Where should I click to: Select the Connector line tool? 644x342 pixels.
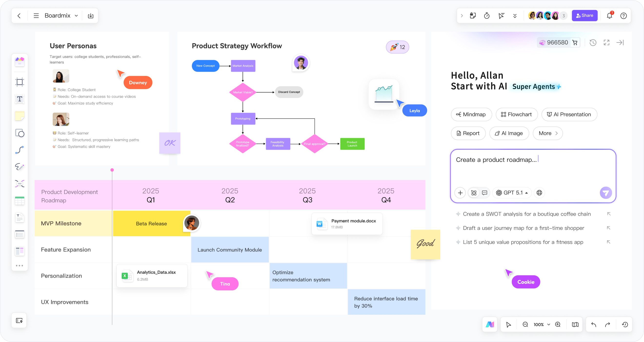pos(20,150)
